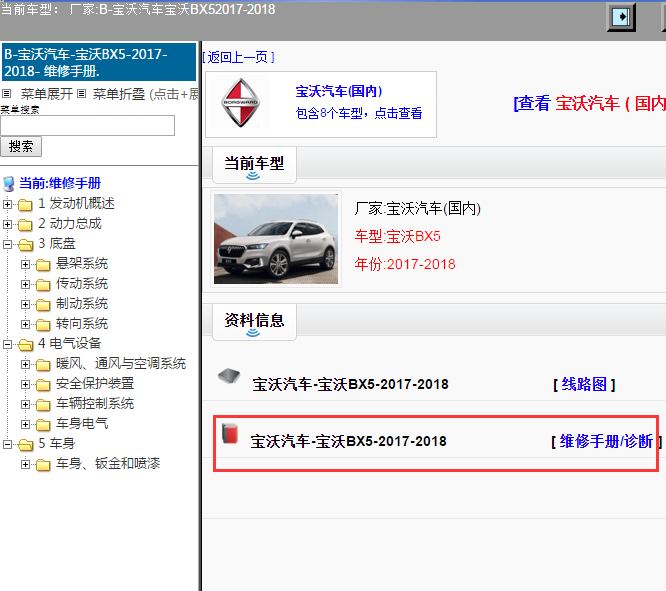Click the folder icon beside 安全保护装置

pos(43,385)
